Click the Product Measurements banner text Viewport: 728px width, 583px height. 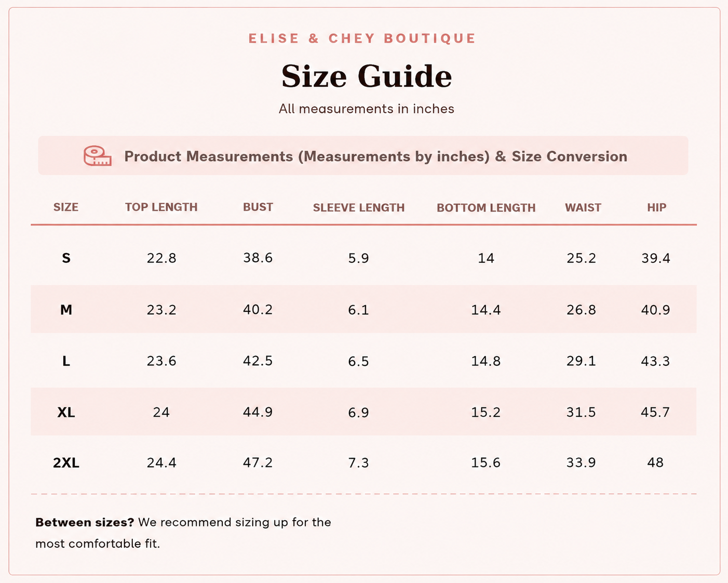(x=375, y=156)
